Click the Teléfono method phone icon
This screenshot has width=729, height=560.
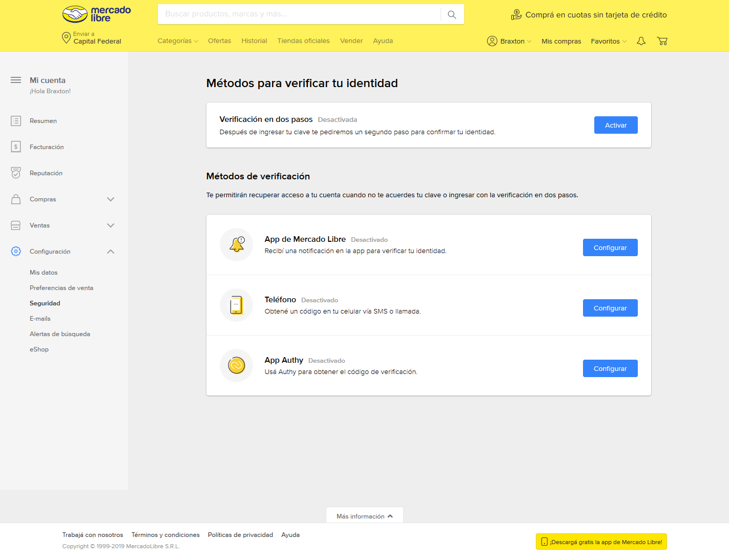click(236, 305)
